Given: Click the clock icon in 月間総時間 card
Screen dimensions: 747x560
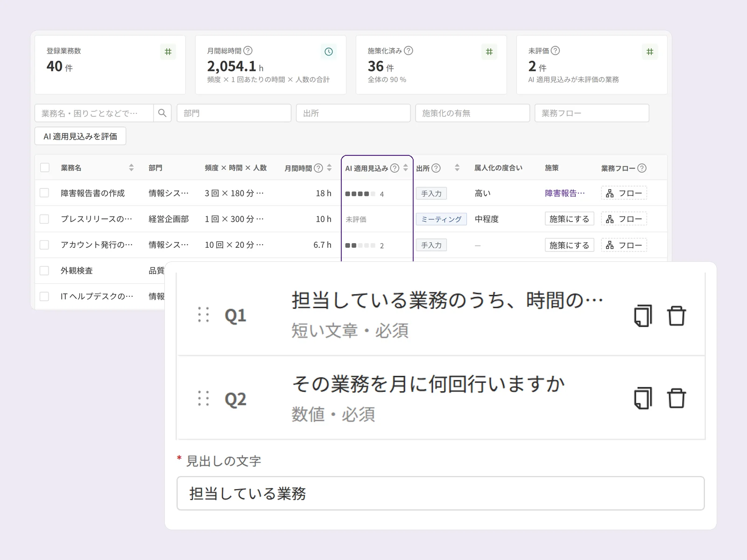Looking at the screenshot, I should click(x=329, y=52).
